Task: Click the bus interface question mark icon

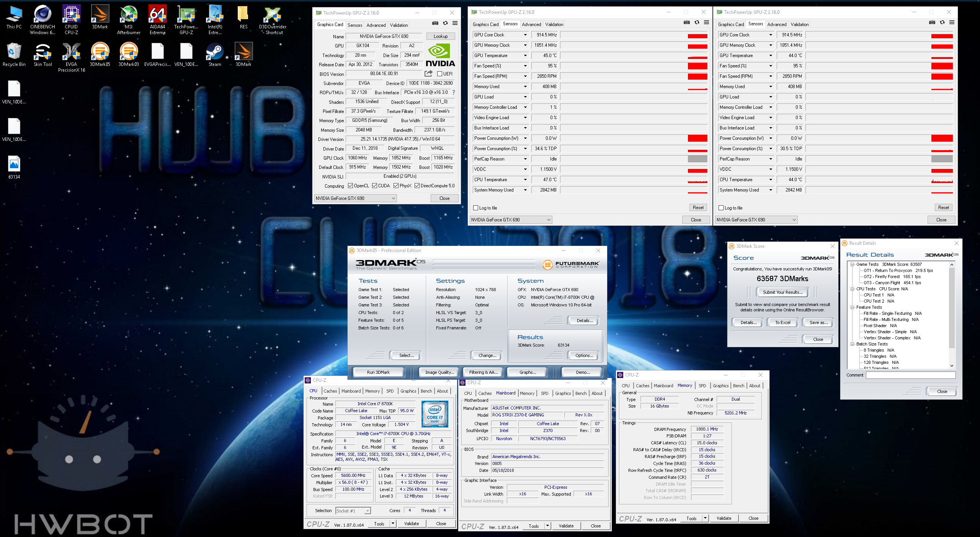Action: click(x=454, y=92)
